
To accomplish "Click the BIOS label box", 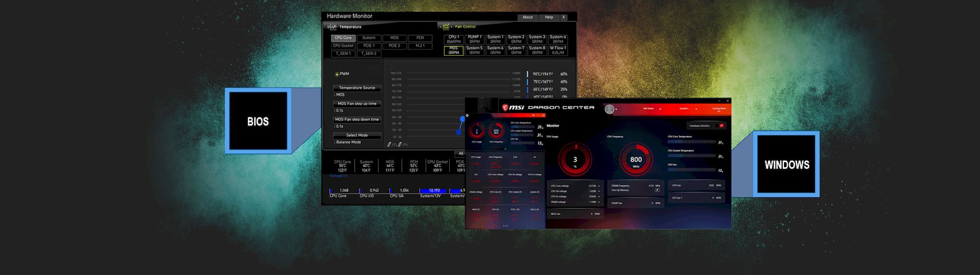I will 258,121.
